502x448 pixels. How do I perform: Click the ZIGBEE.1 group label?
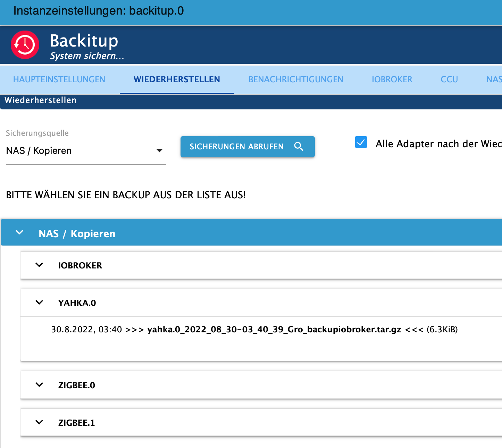point(76,423)
